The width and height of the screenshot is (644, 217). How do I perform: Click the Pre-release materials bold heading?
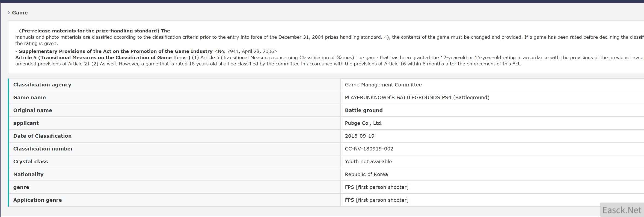94,31
